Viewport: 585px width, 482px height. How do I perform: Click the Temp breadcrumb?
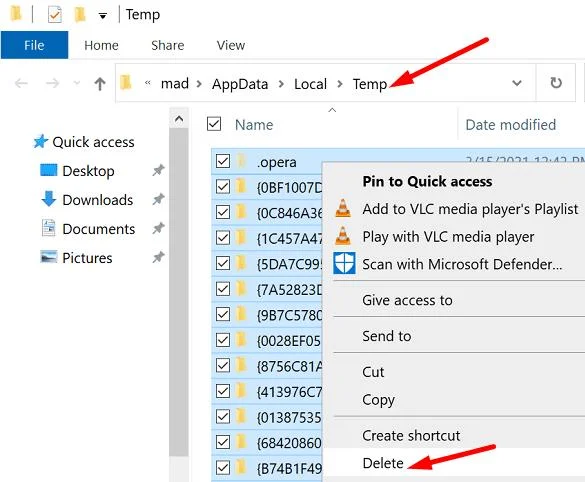point(370,84)
